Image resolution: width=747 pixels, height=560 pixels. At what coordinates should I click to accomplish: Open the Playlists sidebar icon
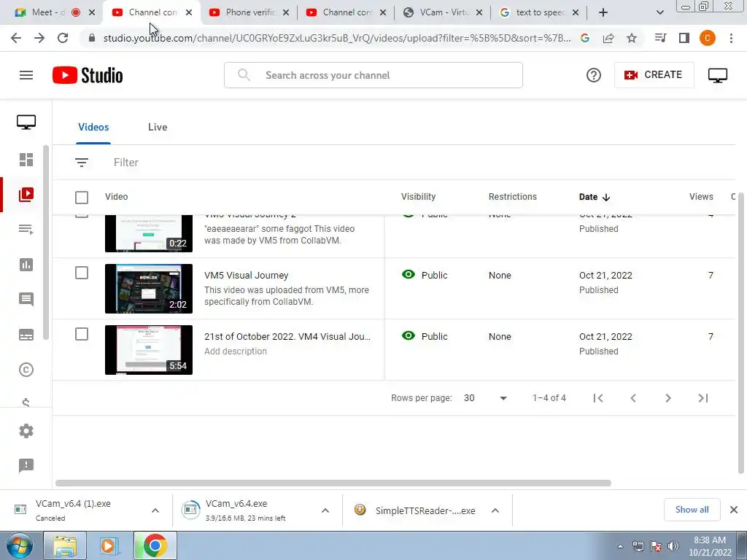pyautogui.click(x=26, y=230)
